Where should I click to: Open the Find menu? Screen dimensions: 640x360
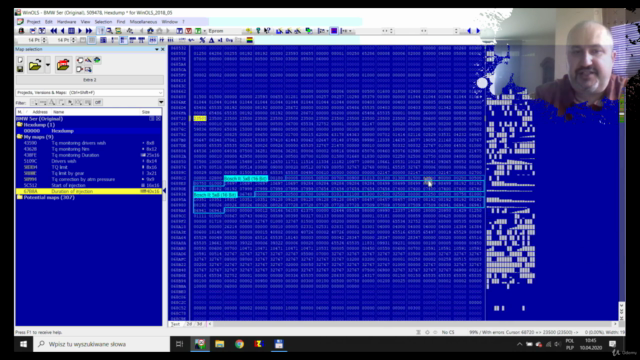121,22
